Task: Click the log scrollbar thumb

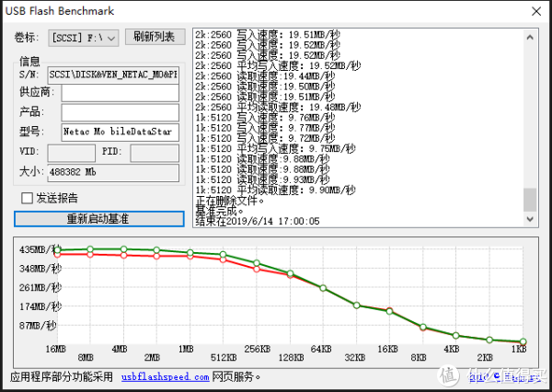Action: 530,200
